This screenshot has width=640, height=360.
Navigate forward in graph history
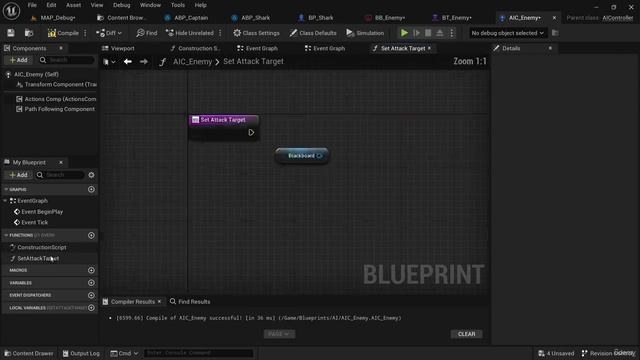[144, 62]
